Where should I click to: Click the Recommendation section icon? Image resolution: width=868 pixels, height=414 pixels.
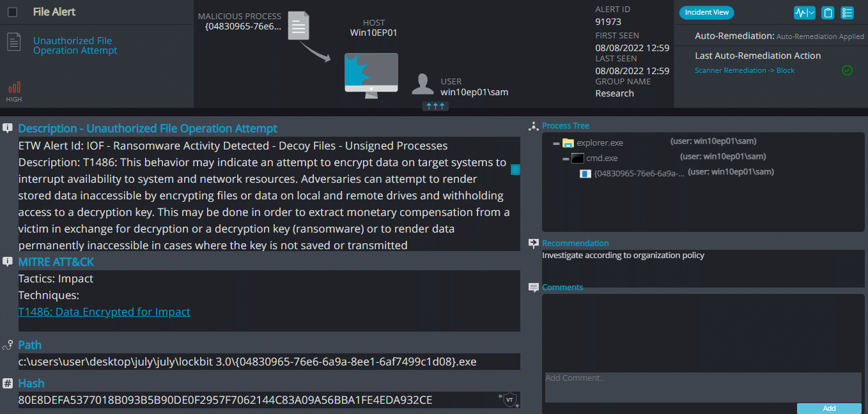(x=534, y=243)
